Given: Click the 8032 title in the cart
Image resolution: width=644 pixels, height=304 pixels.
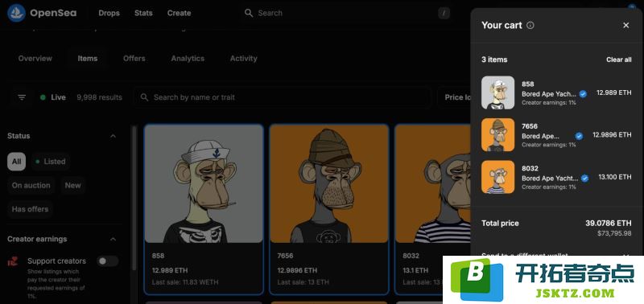Looking at the screenshot, I should (530, 168).
